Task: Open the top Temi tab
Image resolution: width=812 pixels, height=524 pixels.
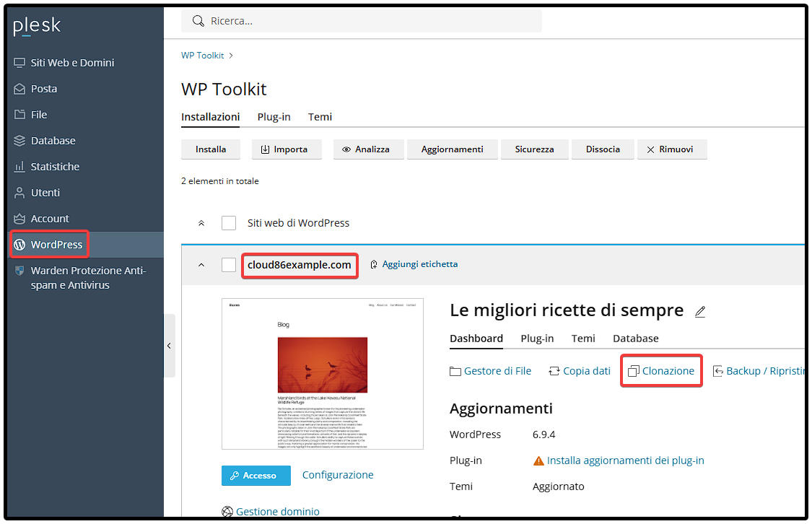Action: [x=320, y=117]
